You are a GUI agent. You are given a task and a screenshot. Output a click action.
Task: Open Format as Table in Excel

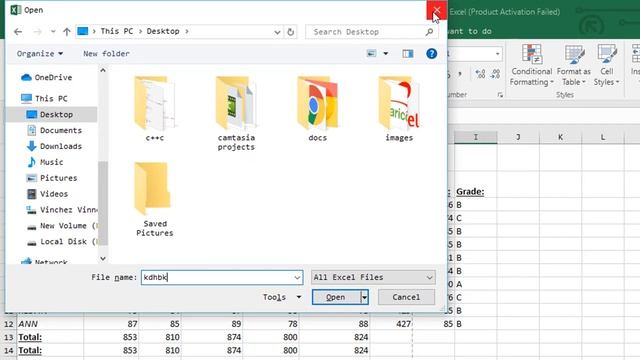click(573, 65)
